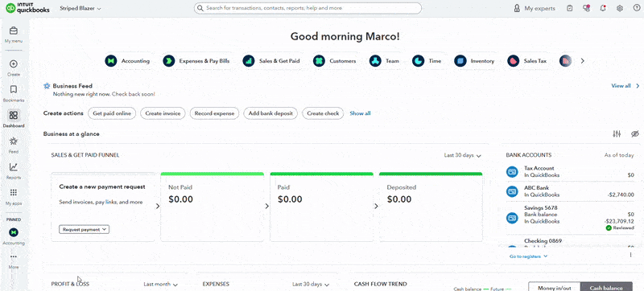Click the search transactions field

(x=308, y=8)
